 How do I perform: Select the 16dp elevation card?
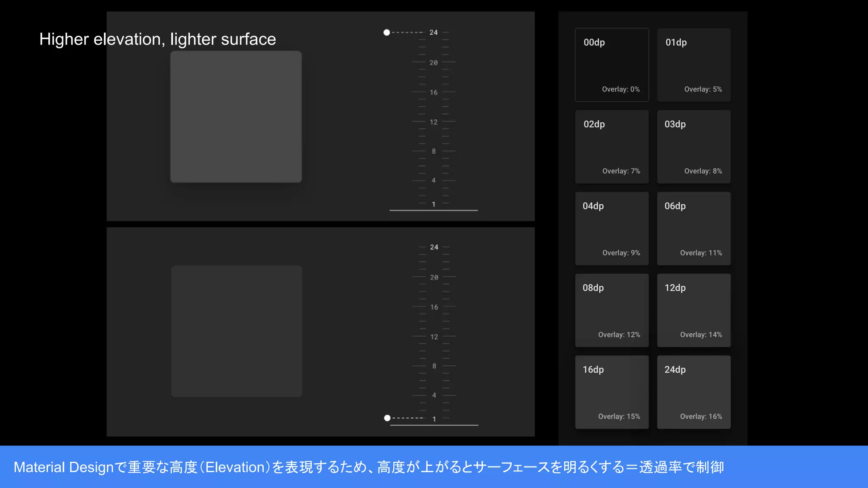[x=612, y=392]
